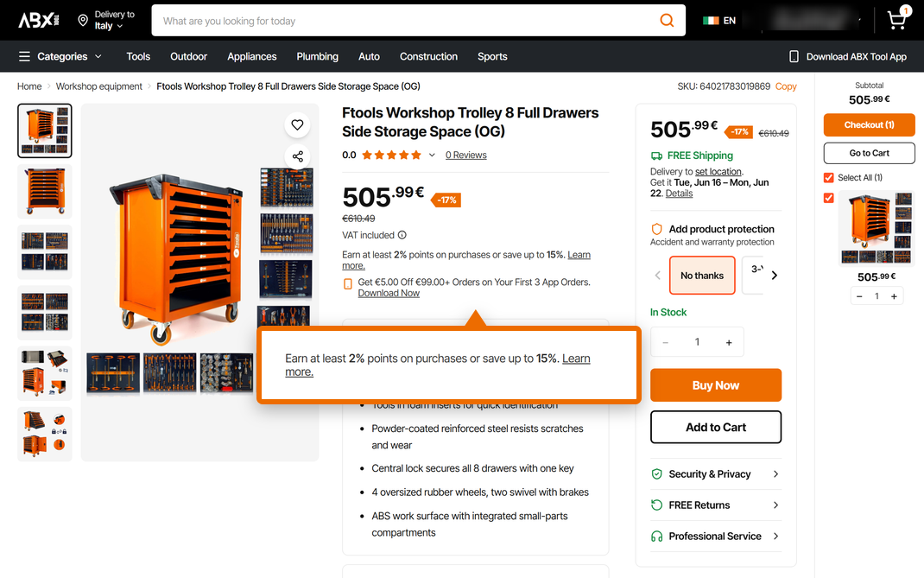Open the Construction menu

coord(428,57)
